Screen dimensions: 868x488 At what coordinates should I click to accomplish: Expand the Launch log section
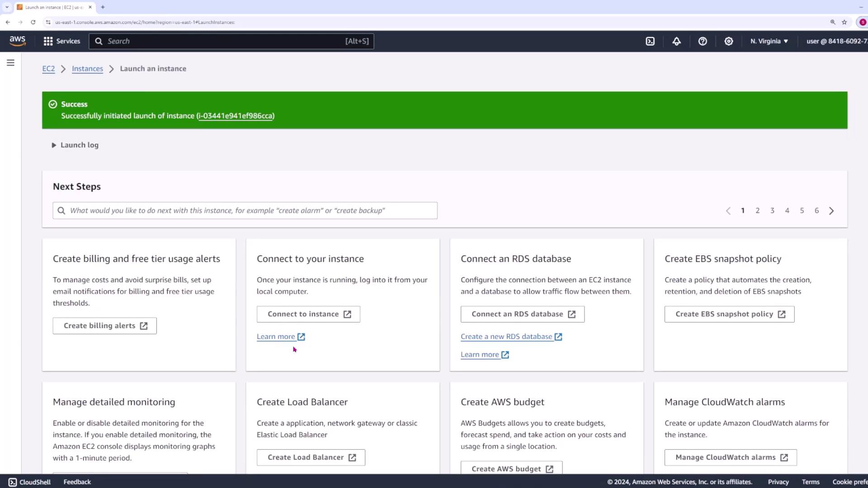(75, 145)
